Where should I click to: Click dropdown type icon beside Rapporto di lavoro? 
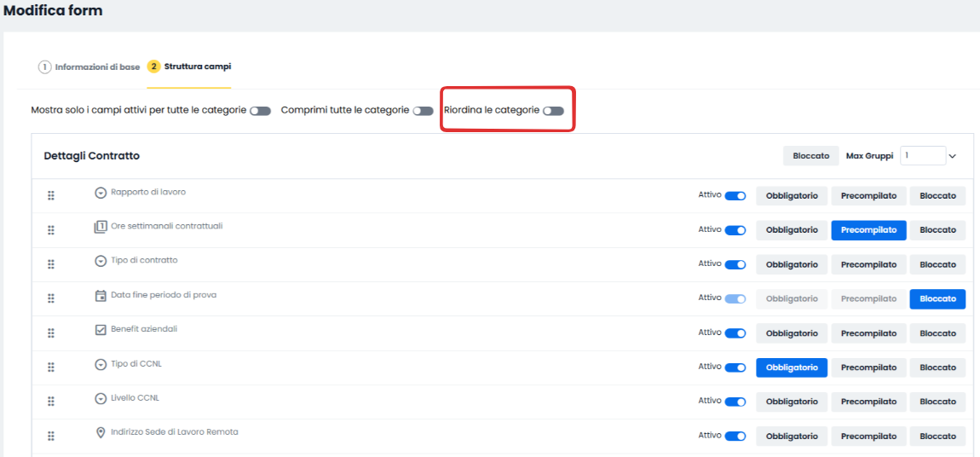click(x=100, y=193)
